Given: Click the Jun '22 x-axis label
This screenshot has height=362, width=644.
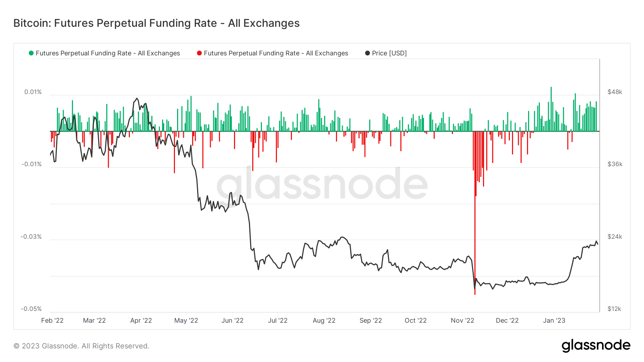Looking at the screenshot, I should pos(232,321).
